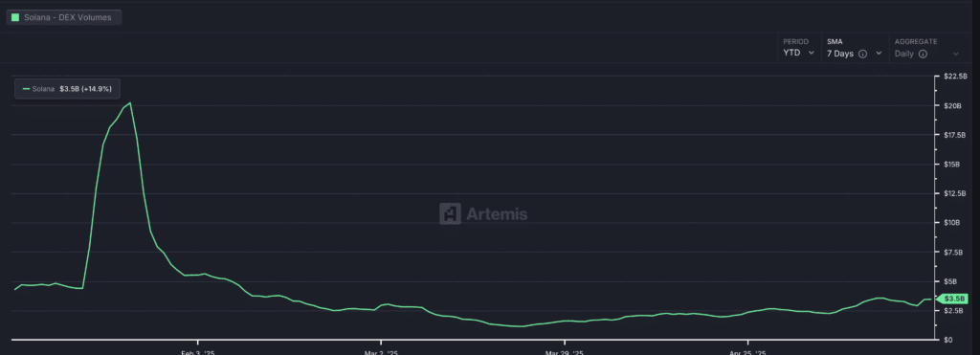Open the AGGREGATE Daily dropdown
Viewport: 980px width, 355px height.
click(x=927, y=48)
